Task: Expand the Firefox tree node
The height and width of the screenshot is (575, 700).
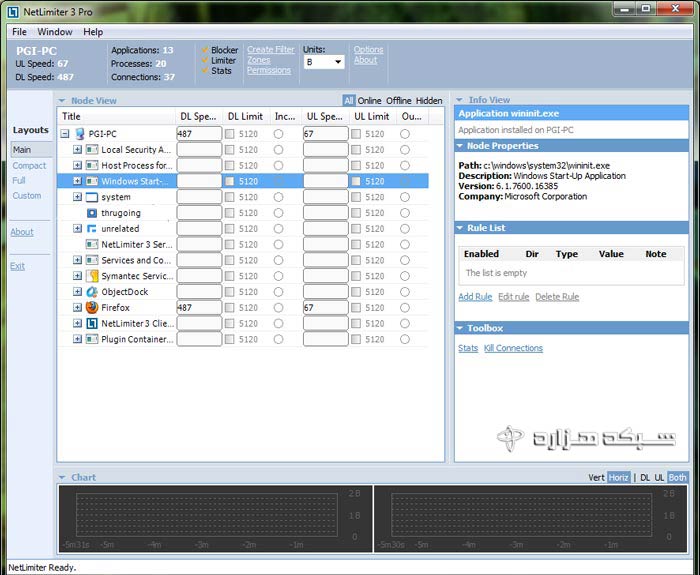Action: [77, 308]
